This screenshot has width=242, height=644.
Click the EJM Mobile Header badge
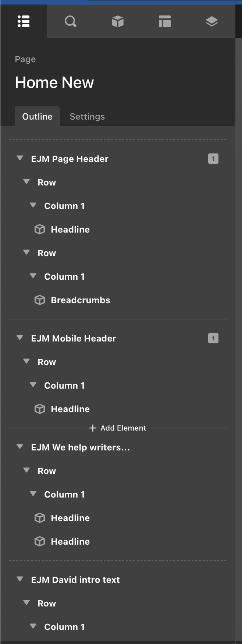213,339
